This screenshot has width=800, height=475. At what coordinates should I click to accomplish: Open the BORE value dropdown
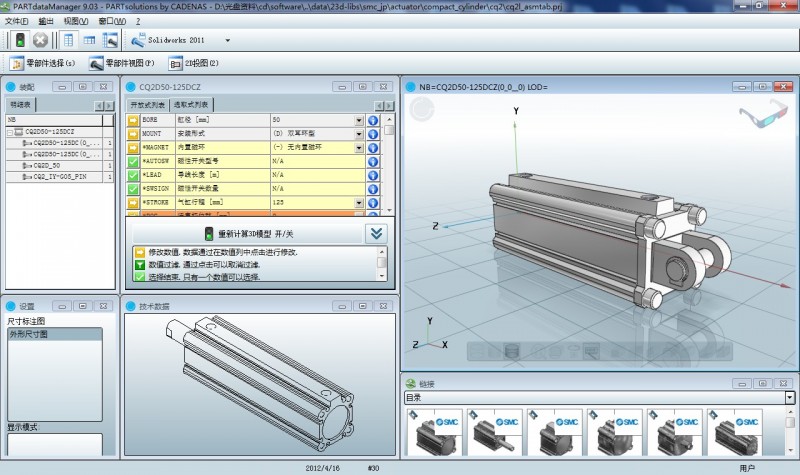point(359,120)
